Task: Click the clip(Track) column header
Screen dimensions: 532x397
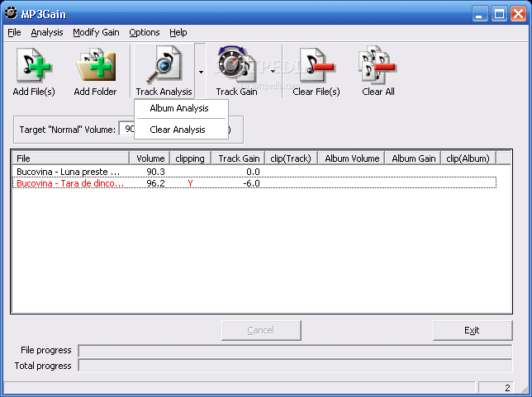Action: [291, 158]
